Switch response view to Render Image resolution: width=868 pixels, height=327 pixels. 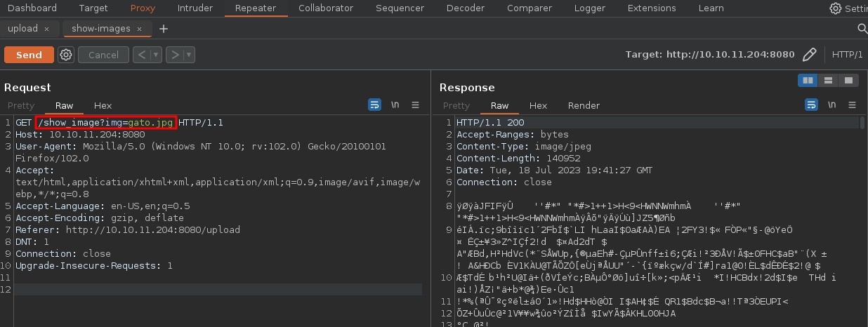point(584,105)
